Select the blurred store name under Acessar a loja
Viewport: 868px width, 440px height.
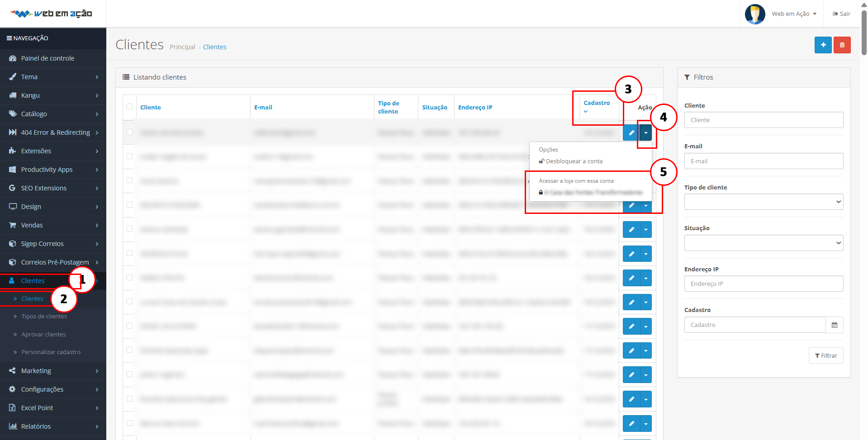point(591,193)
